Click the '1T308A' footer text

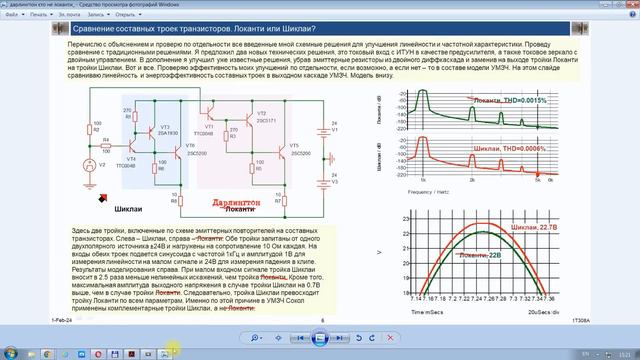[x=581, y=321]
